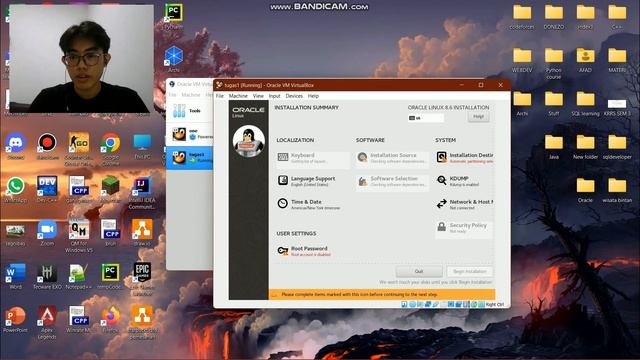
Task: Select the sqldeveloper folder
Action: pyautogui.click(x=617, y=147)
